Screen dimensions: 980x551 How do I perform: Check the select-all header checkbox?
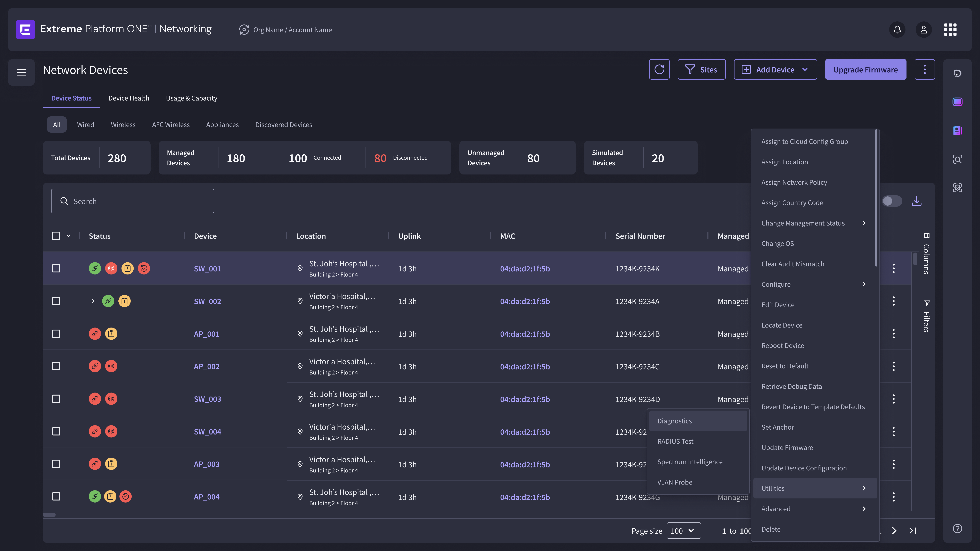pos(56,236)
